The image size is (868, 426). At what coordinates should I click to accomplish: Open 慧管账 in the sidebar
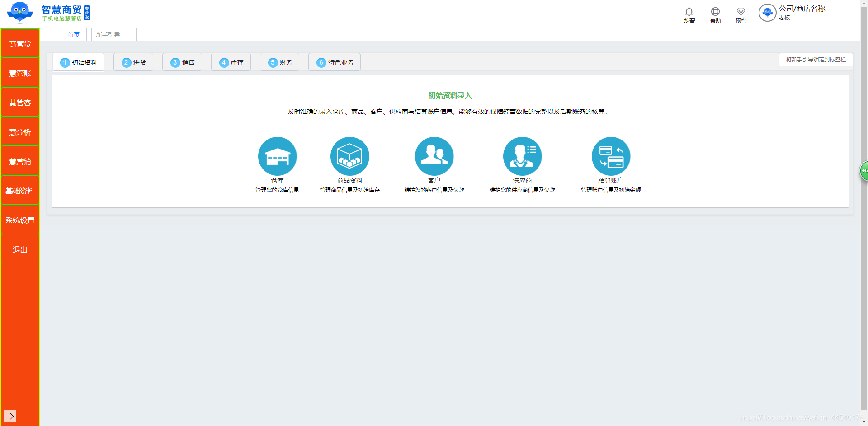[20, 73]
